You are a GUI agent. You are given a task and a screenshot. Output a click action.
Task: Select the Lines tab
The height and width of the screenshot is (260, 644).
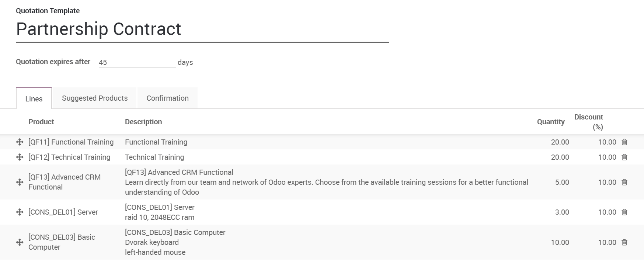pyautogui.click(x=34, y=99)
